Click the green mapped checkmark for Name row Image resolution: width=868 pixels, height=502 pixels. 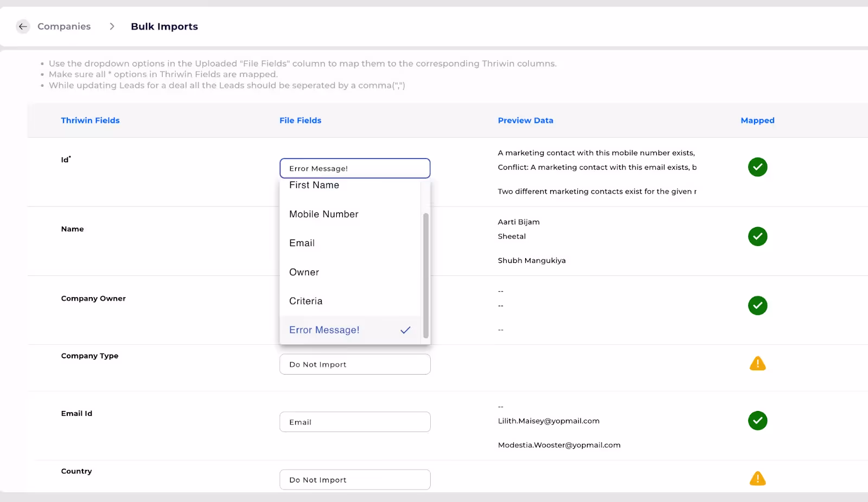(x=757, y=236)
